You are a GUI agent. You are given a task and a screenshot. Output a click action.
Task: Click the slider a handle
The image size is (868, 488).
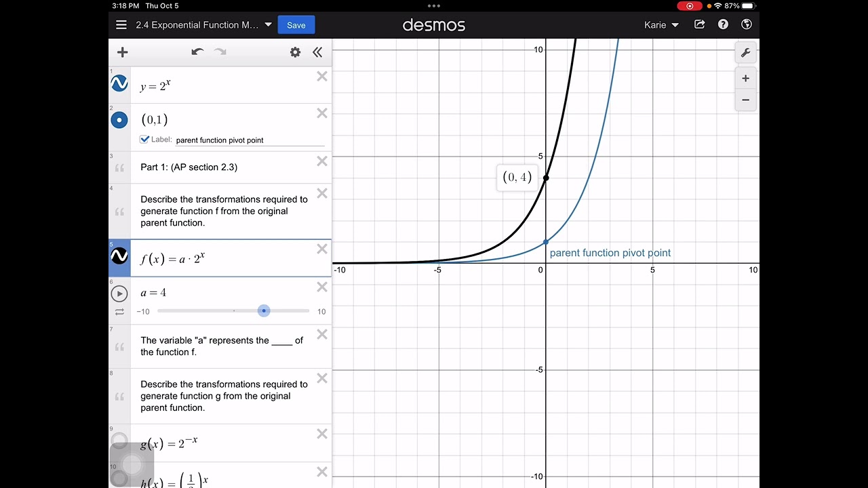264,310
